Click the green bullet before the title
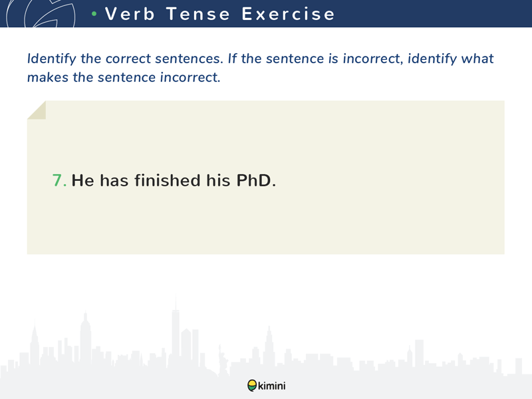Image resolution: width=532 pixels, height=399 pixels. pyautogui.click(x=94, y=14)
